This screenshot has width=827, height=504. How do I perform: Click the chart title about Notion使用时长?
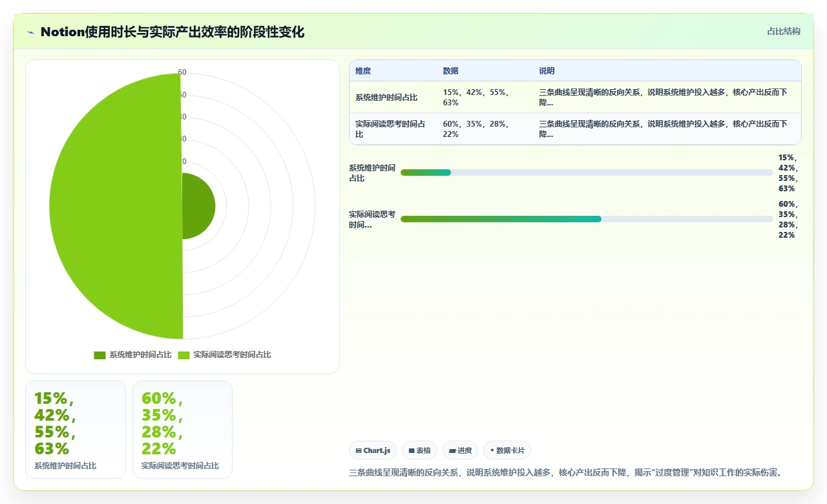coord(173,32)
